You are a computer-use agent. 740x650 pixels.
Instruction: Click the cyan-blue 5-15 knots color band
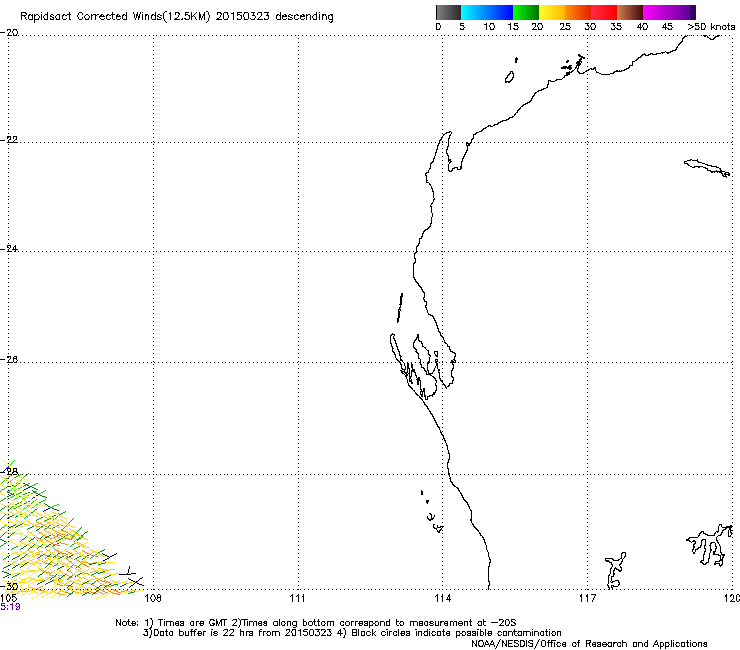(x=487, y=12)
